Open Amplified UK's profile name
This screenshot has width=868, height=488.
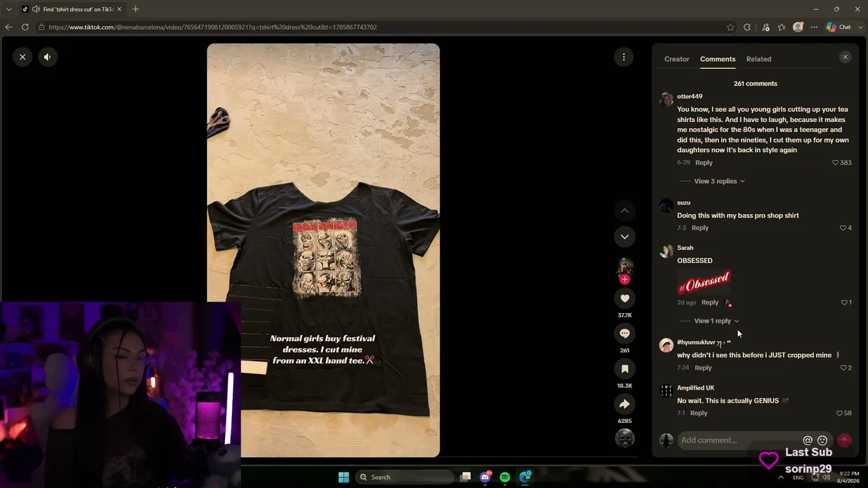[x=696, y=388]
